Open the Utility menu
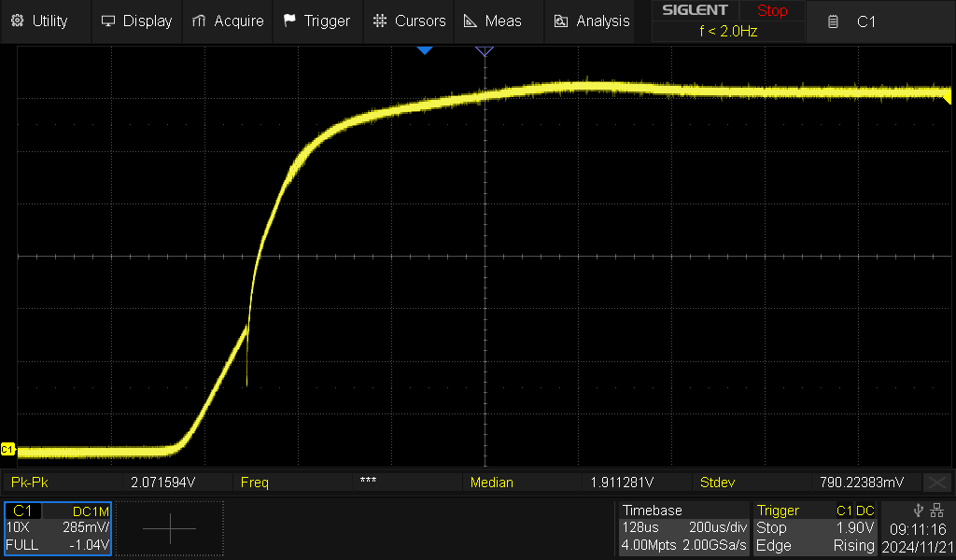The image size is (956, 560). point(39,21)
